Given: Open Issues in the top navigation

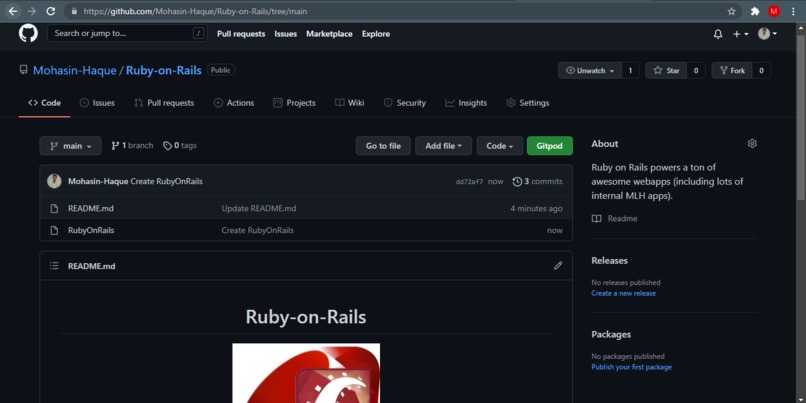Looking at the screenshot, I should [285, 34].
